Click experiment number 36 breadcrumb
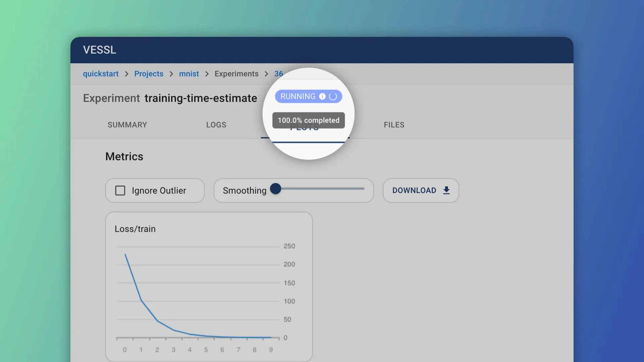The height and width of the screenshot is (362, 644). (278, 74)
